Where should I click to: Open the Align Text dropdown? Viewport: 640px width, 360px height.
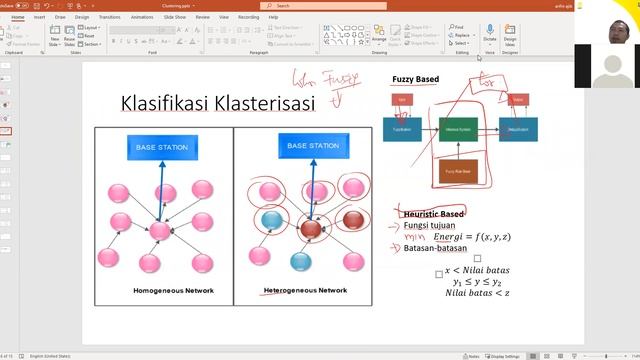[281, 36]
